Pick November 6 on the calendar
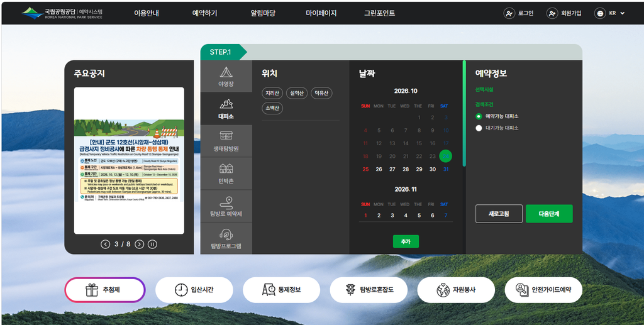The height and width of the screenshot is (325, 644). coord(433,215)
